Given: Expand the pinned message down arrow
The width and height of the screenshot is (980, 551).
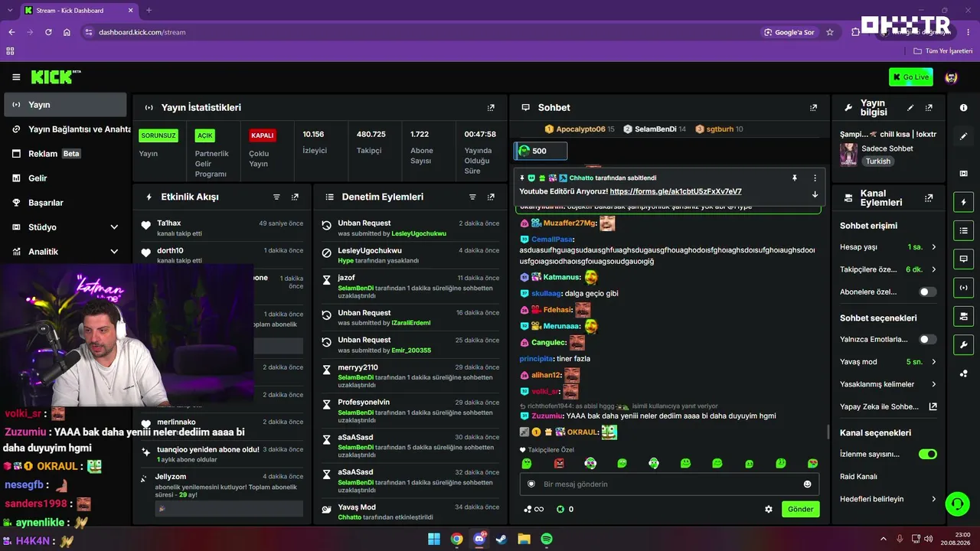Looking at the screenshot, I should 815,194.
